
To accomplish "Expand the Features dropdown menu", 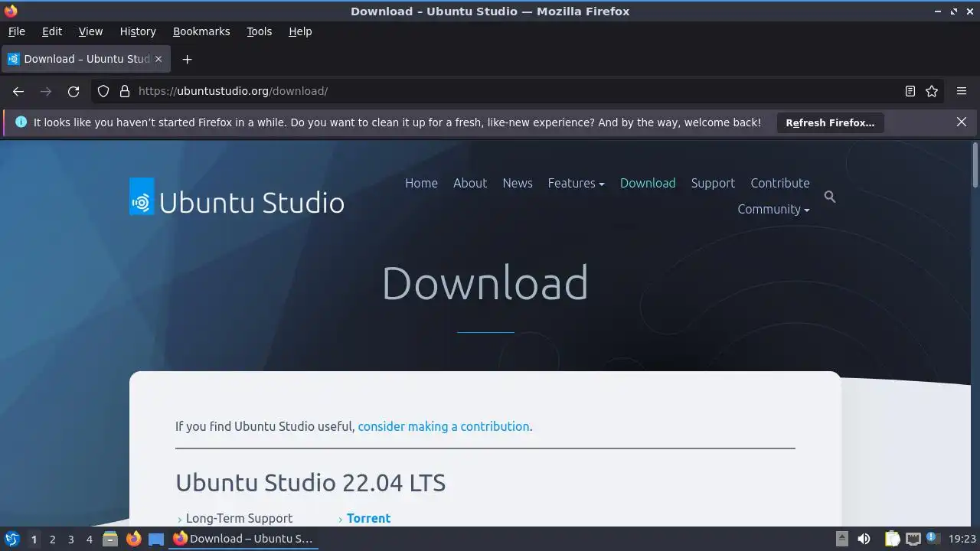I will pos(576,183).
